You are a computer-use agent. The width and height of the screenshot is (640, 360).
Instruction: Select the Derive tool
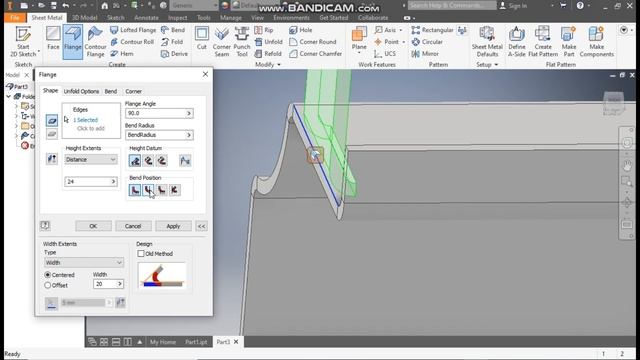174,53
